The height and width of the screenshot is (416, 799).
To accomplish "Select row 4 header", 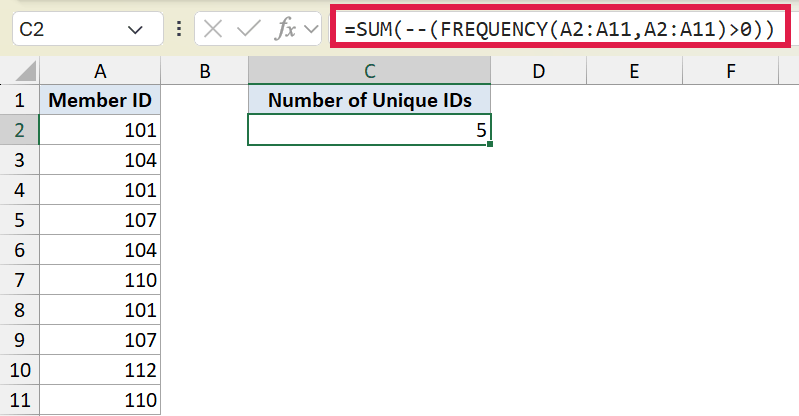I will point(19,190).
